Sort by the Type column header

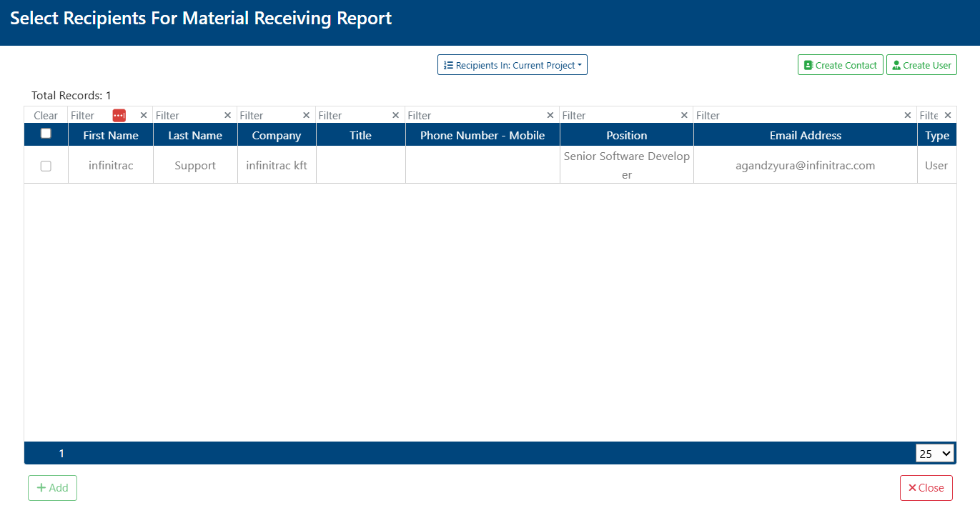click(937, 135)
